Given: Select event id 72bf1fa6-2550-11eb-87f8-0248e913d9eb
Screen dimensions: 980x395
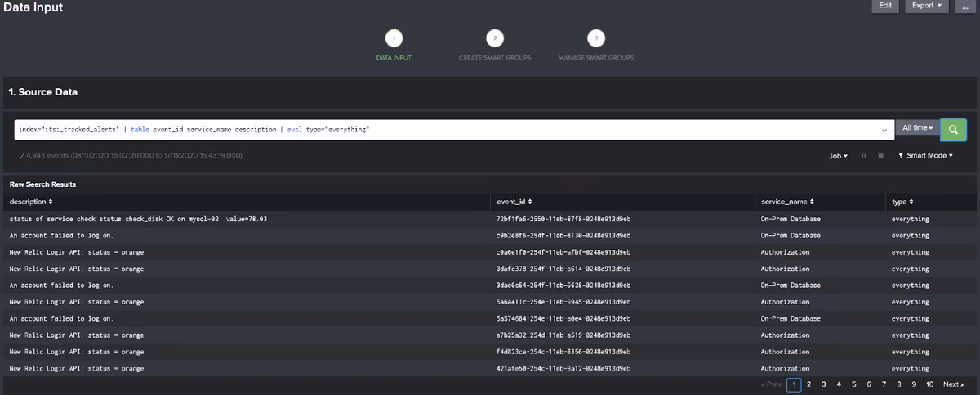Looking at the screenshot, I should 563,219.
